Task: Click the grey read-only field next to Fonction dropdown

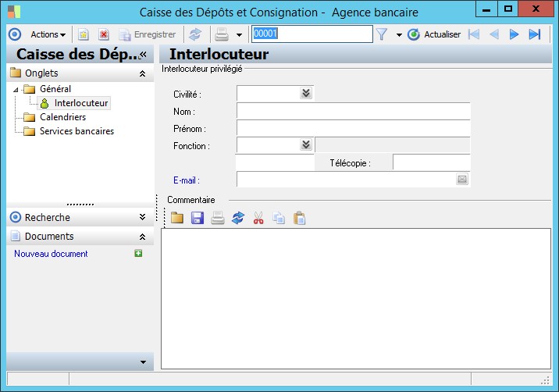Action: coord(393,145)
